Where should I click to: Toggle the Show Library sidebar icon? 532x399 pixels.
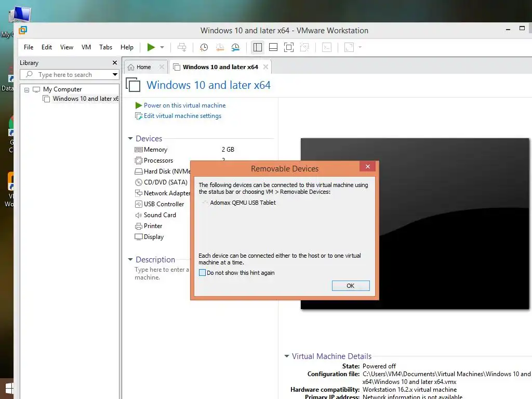pos(258,47)
